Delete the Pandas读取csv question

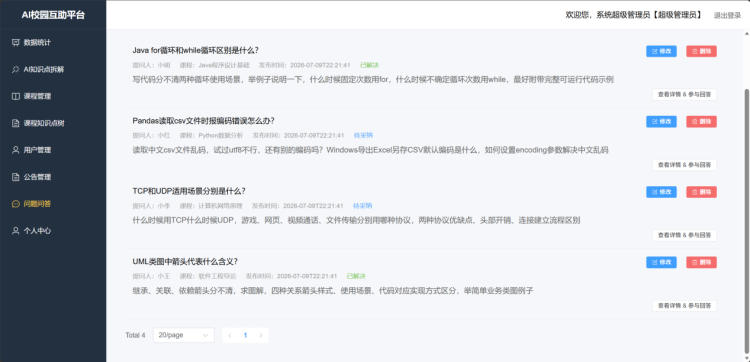[x=701, y=121]
